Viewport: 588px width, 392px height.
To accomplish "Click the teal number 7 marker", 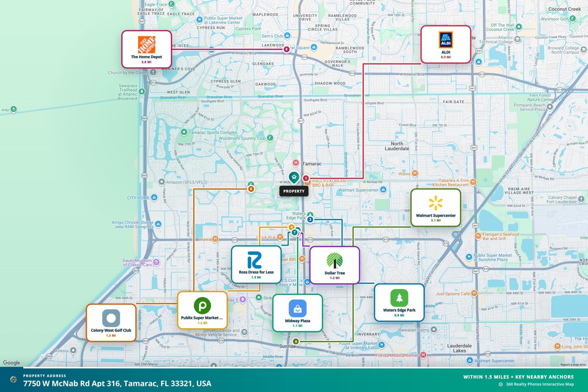I will [x=295, y=232].
